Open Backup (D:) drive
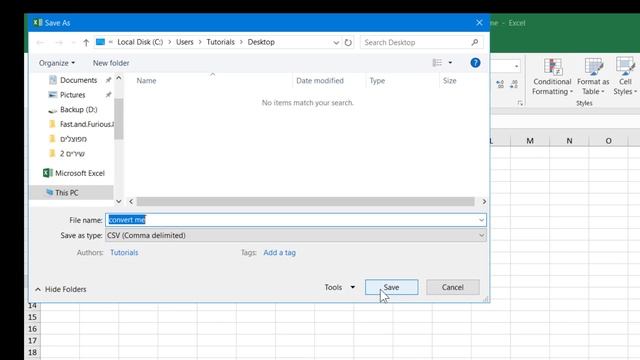Viewport: 640px width, 360px height. tap(78, 109)
